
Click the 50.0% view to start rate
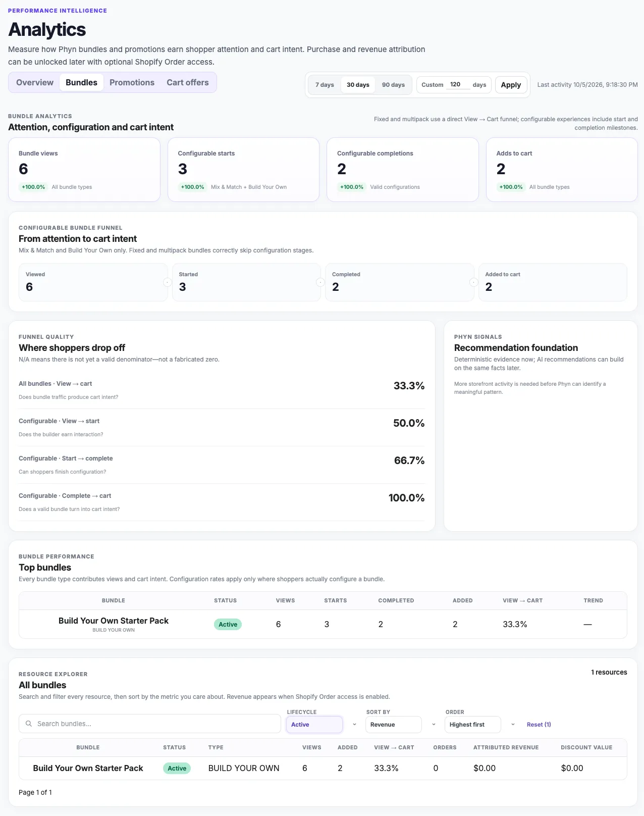pos(409,423)
